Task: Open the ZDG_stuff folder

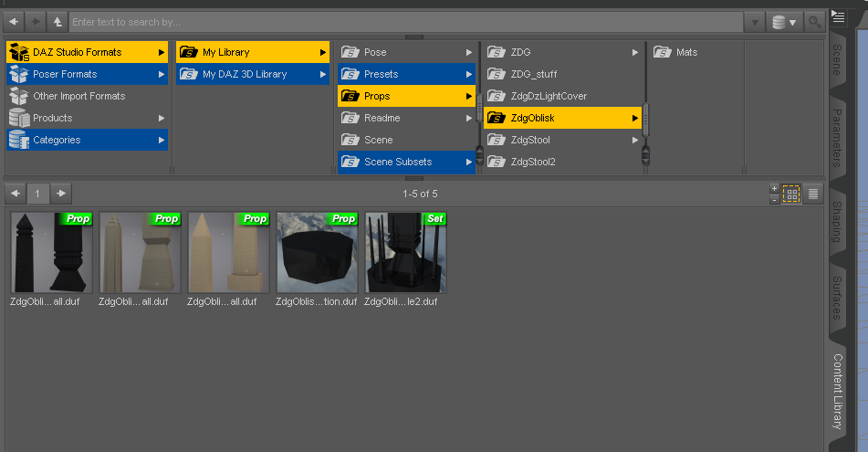Action: [562, 74]
